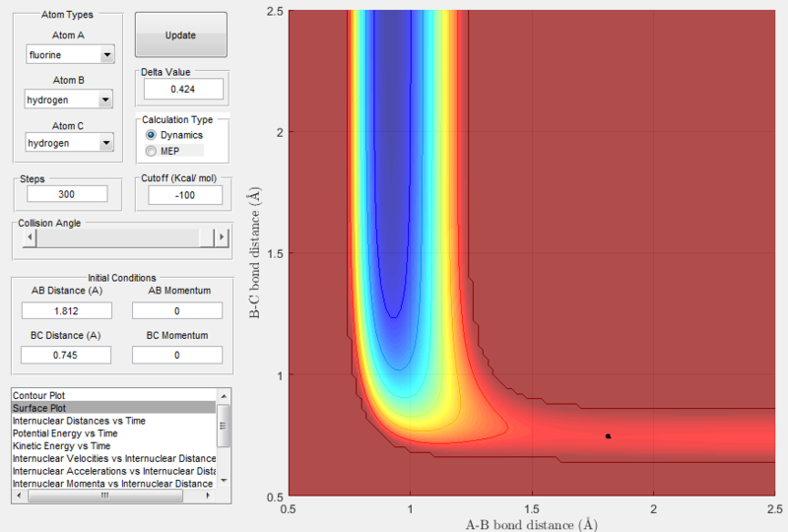
Task: Edit the Delta Value field
Action: tap(183, 89)
